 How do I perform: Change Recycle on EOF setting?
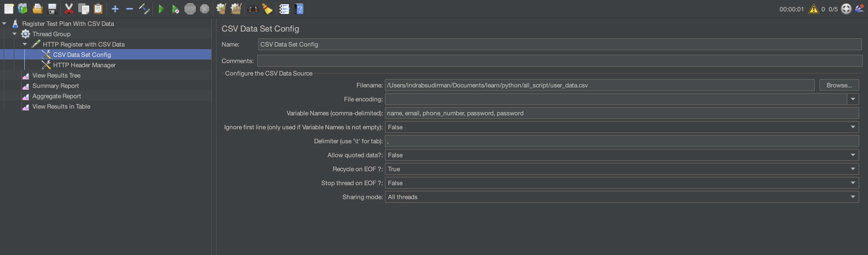pyautogui.click(x=853, y=169)
